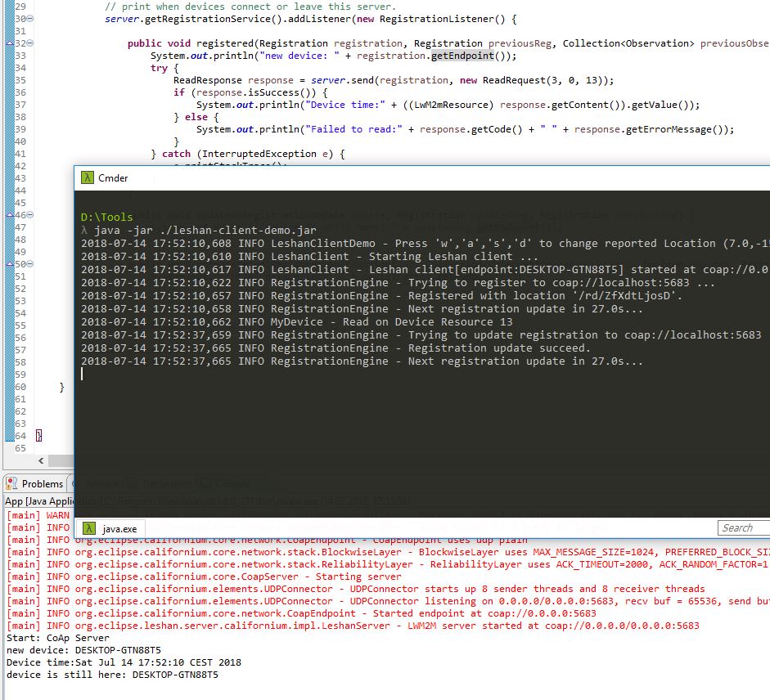Switch to the Problems tab
This screenshot has width=770, height=700.
coord(41,484)
